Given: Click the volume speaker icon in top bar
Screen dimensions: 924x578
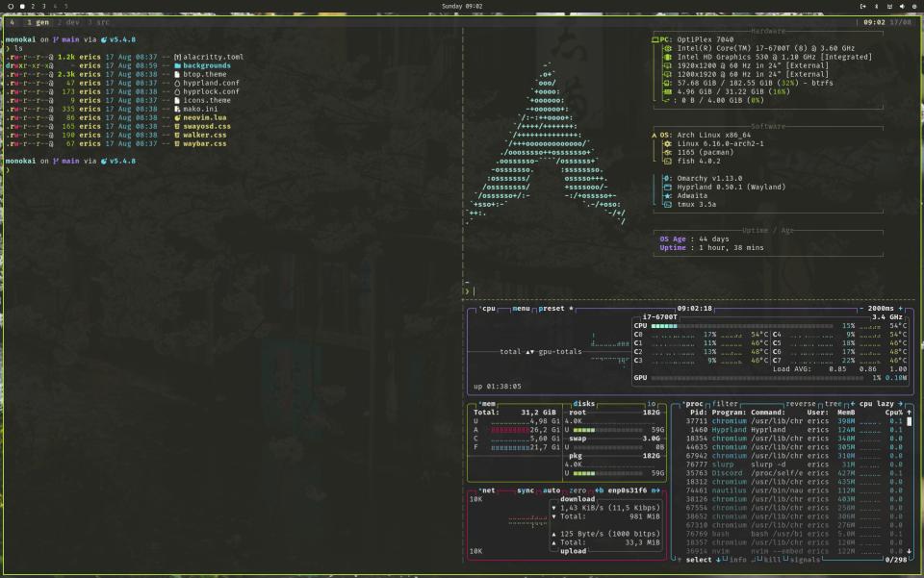Looking at the screenshot, I should pyautogui.click(x=902, y=7).
